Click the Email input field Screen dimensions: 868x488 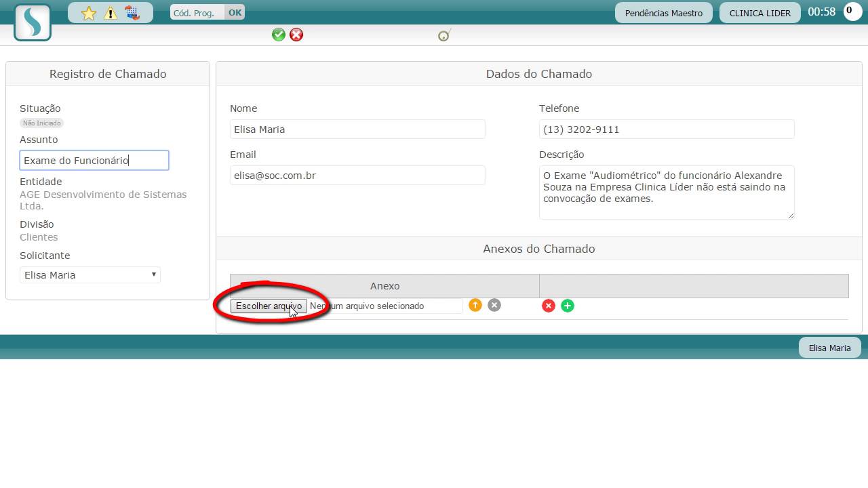357,176
